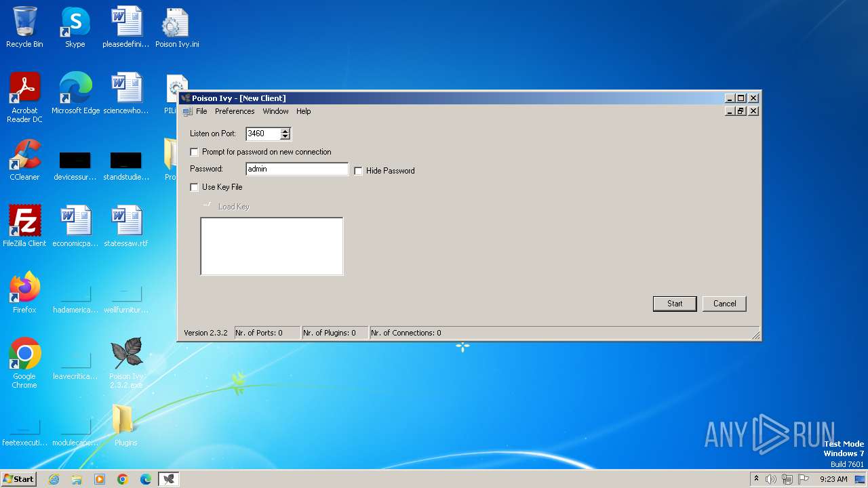Open the Plugins folder on desktop
Screen dimensions: 868x488
[x=126, y=425]
